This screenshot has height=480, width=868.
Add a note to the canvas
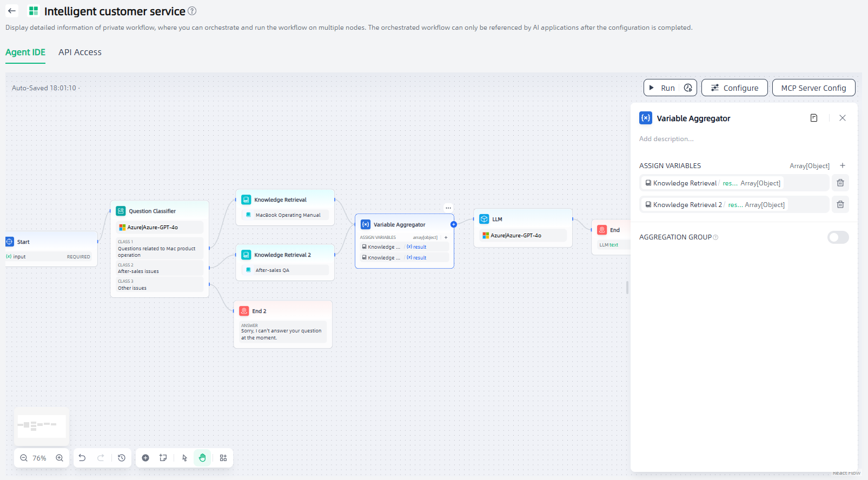click(x=163, y=458)
